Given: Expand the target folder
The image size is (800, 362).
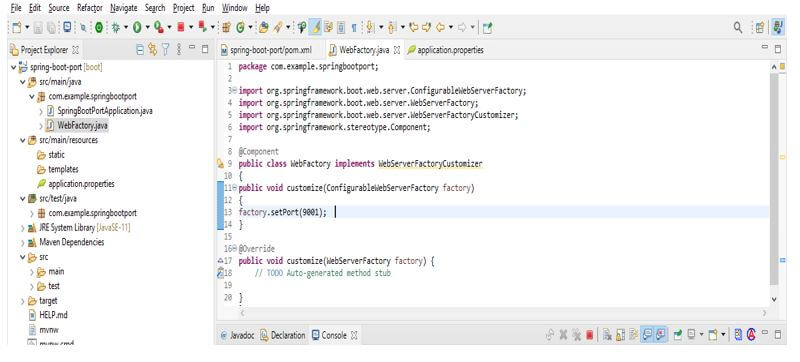Looking at the screenshot, I should 22,301.
